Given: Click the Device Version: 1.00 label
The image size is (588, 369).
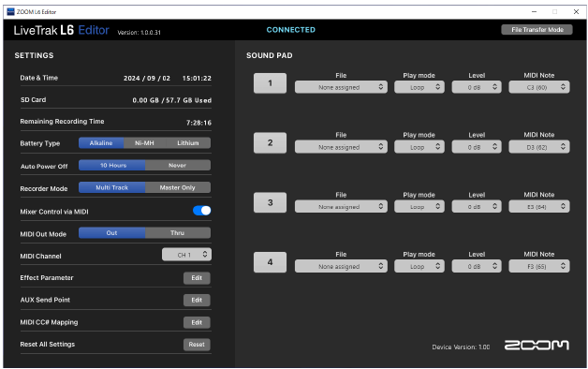Looking at the screenshot, I should [461, 347].
